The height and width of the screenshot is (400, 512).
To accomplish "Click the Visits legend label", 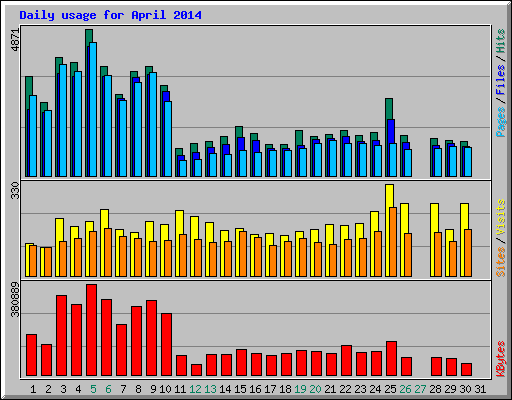I will click(500, 217).
